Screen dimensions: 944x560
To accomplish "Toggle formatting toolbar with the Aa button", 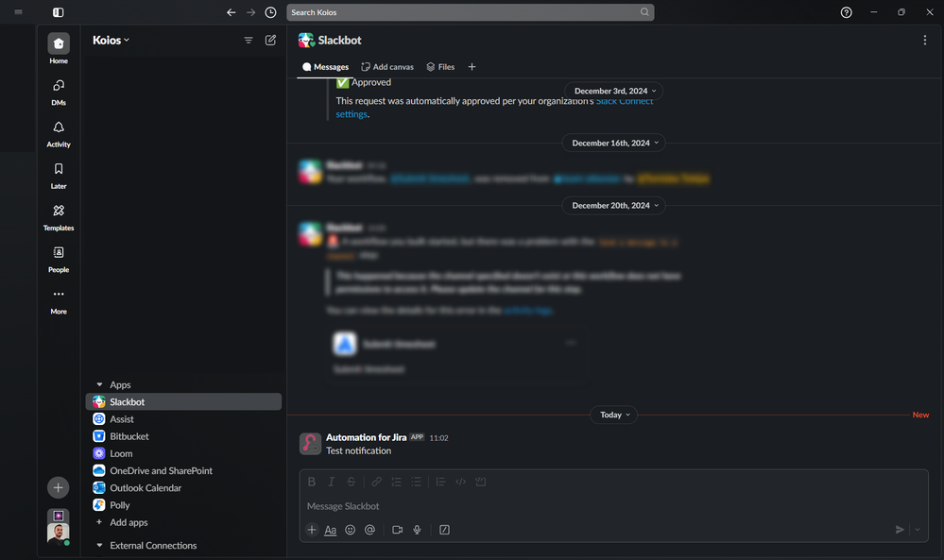I will coord(331,530).
